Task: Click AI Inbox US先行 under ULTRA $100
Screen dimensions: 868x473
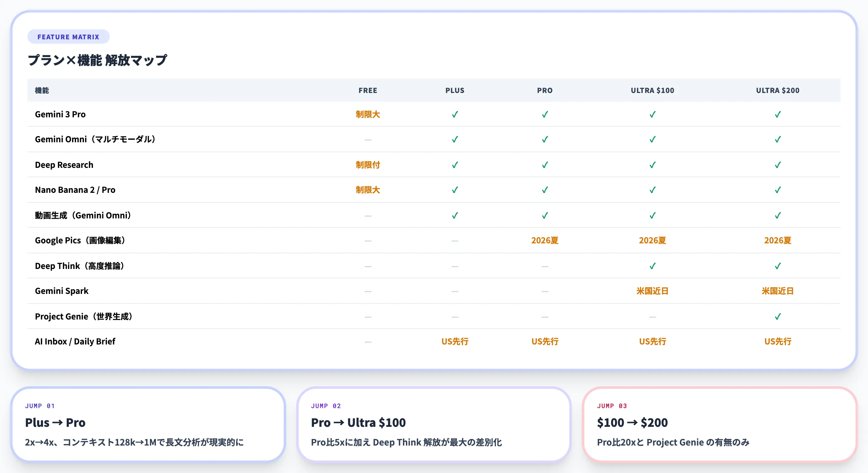Action: [x=652, y=342]
